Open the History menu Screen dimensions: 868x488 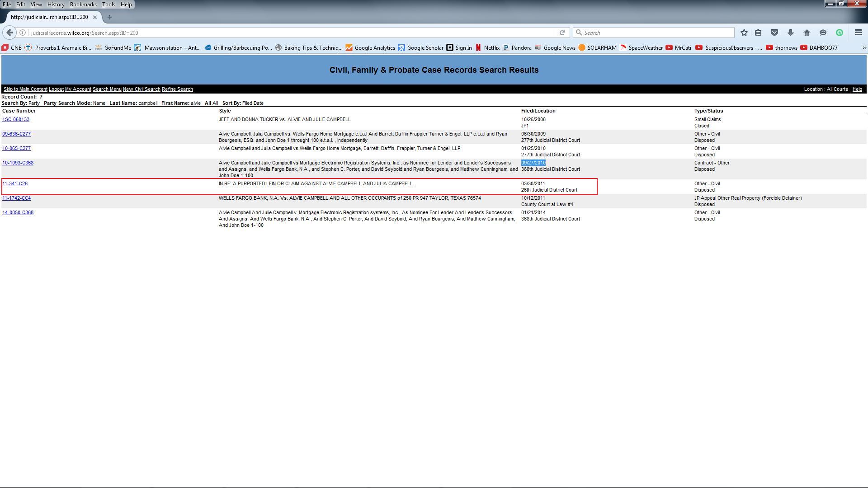(x=56, y=5)
